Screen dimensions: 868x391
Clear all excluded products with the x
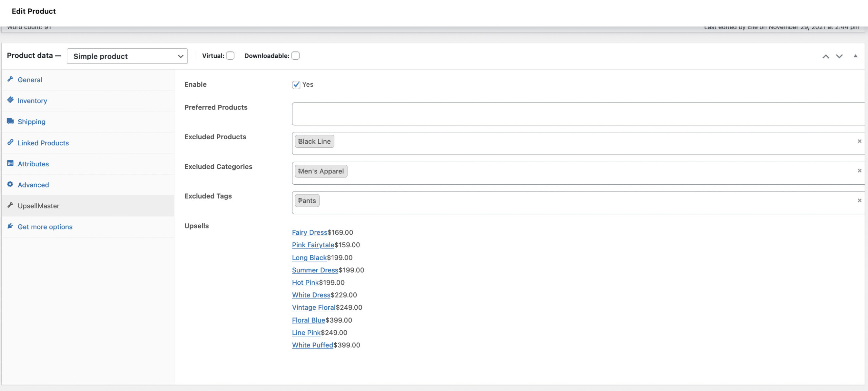tap(859, 141)
